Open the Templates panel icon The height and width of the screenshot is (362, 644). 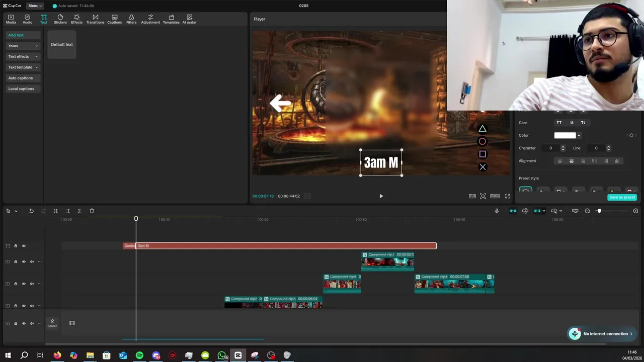[171, 19]
